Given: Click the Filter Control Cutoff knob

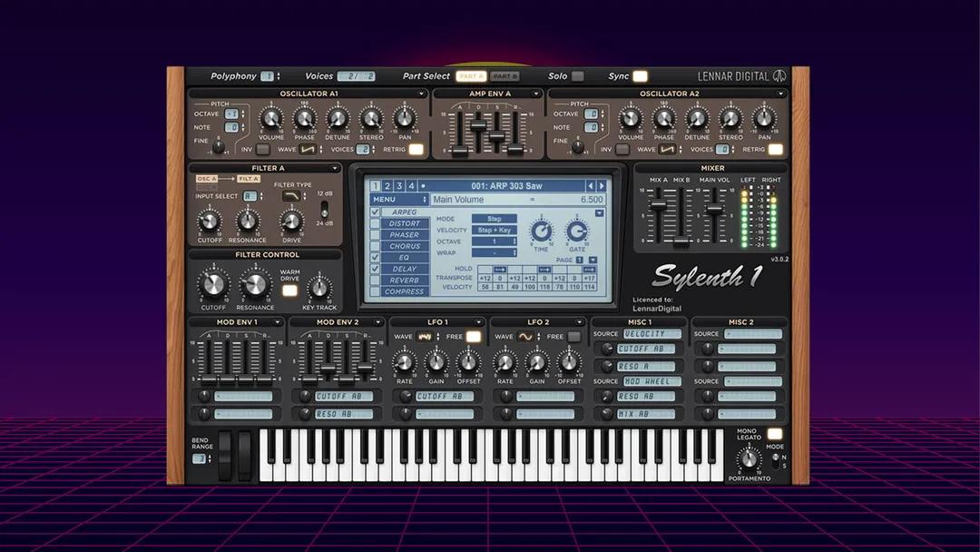Looking at the screenshot, I should (x=213, y=285).
